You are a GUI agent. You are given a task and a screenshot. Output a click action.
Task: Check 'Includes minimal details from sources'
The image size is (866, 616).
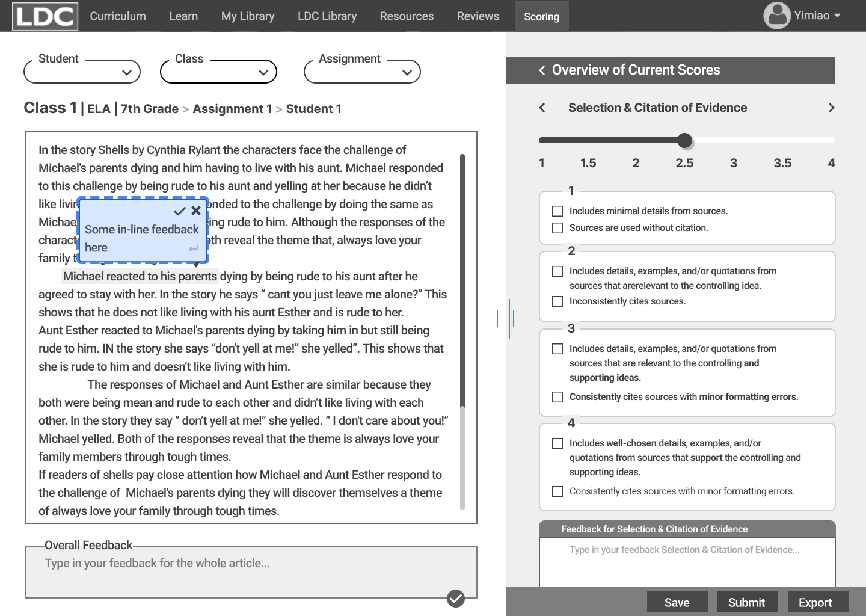[x=557, y=211]
